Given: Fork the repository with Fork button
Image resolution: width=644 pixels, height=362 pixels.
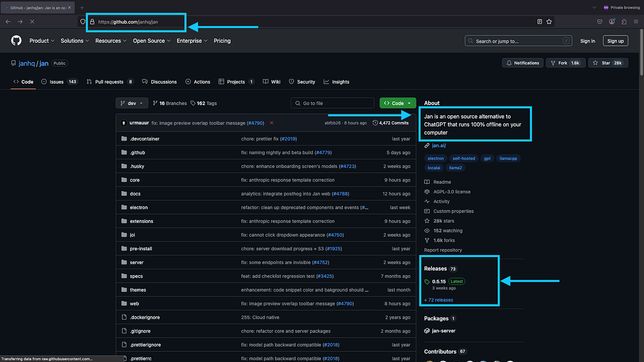Looking at the screenshot, I should 565,63.
